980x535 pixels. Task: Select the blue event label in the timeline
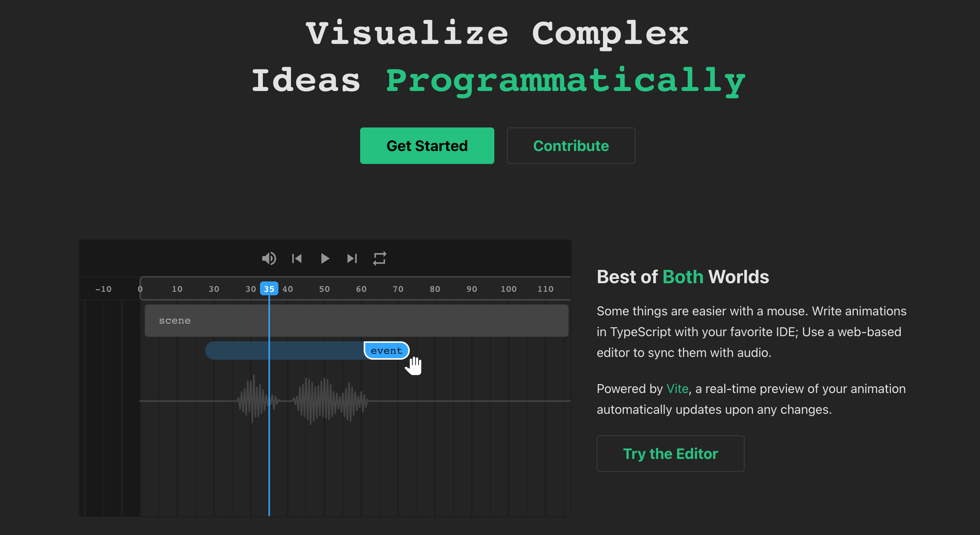[x=386, y=350]
